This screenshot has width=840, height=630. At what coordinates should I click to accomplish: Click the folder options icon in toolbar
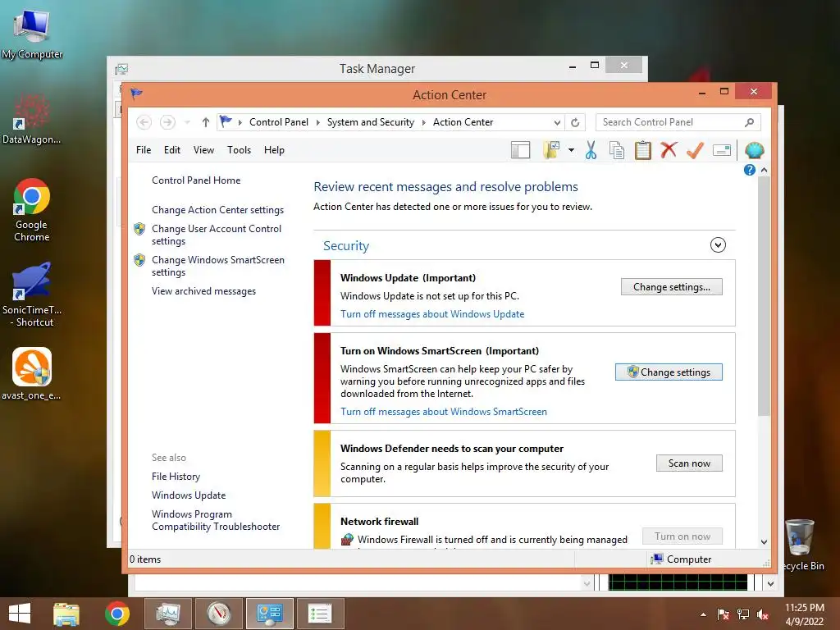[x=551, y=151]
